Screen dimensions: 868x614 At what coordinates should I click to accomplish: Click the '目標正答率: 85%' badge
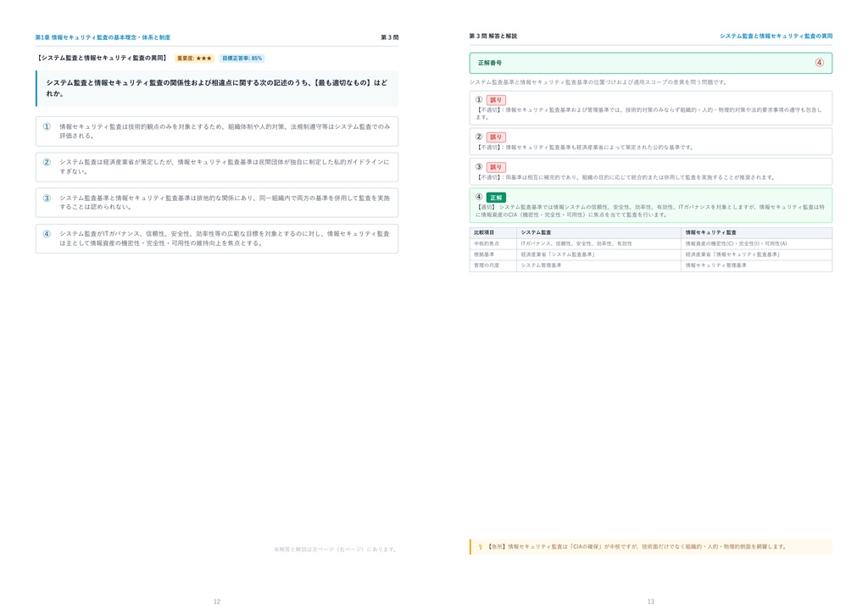[x=242, y=59]
